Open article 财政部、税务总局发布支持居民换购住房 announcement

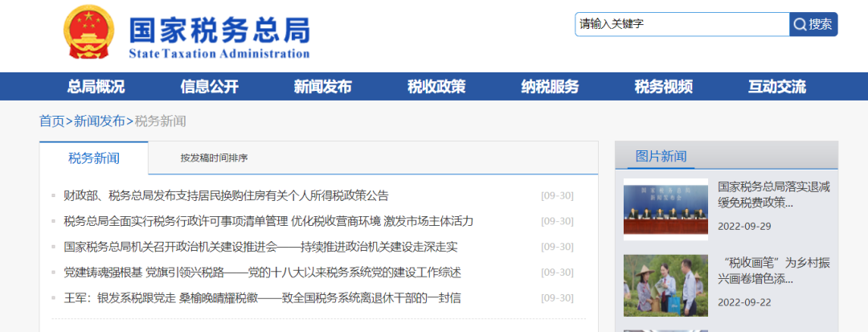227,195
